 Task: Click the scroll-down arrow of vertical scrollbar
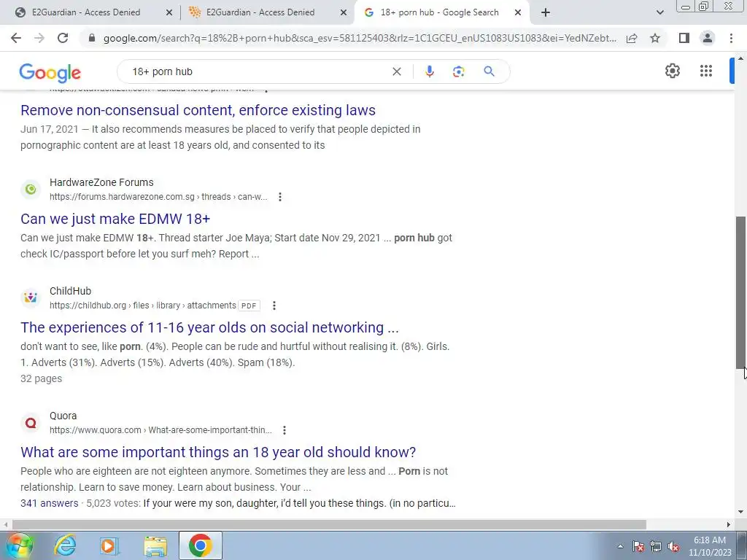point(740,513)
